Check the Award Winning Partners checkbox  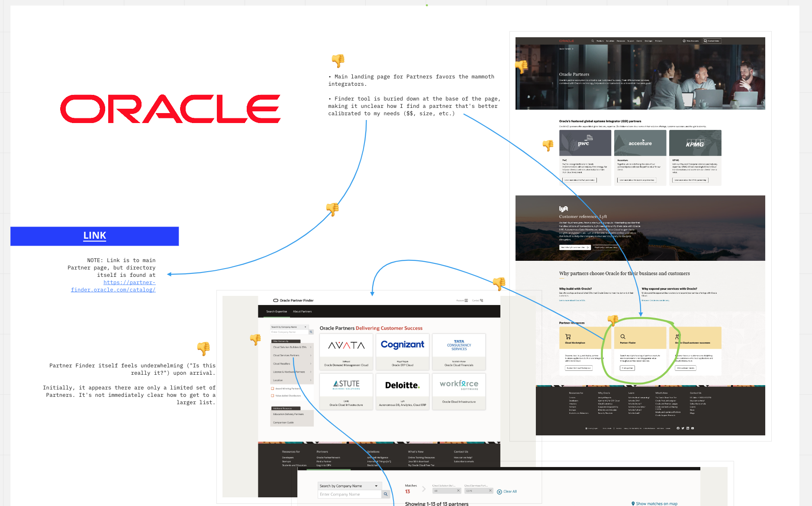[x=273, y=389]
